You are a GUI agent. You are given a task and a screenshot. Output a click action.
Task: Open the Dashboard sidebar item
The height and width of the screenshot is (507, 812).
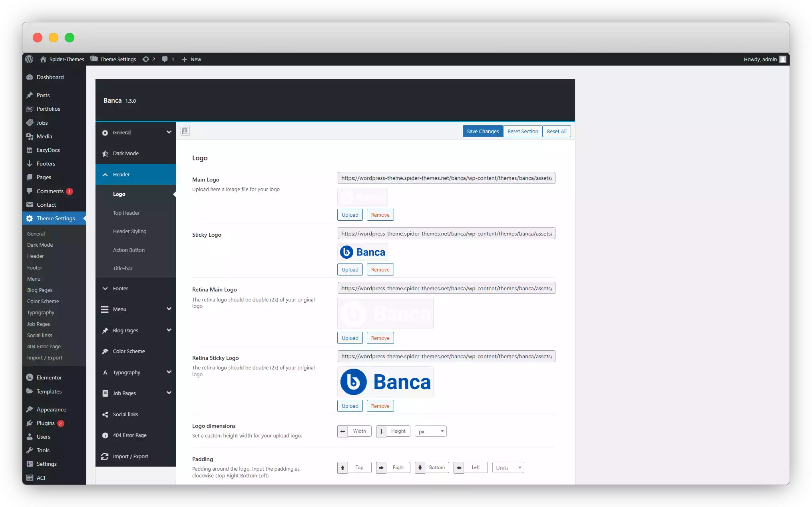54,77
